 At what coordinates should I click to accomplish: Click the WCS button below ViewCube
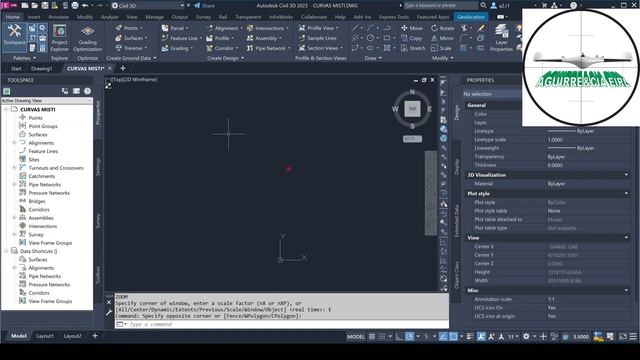[x=412, y=139]
